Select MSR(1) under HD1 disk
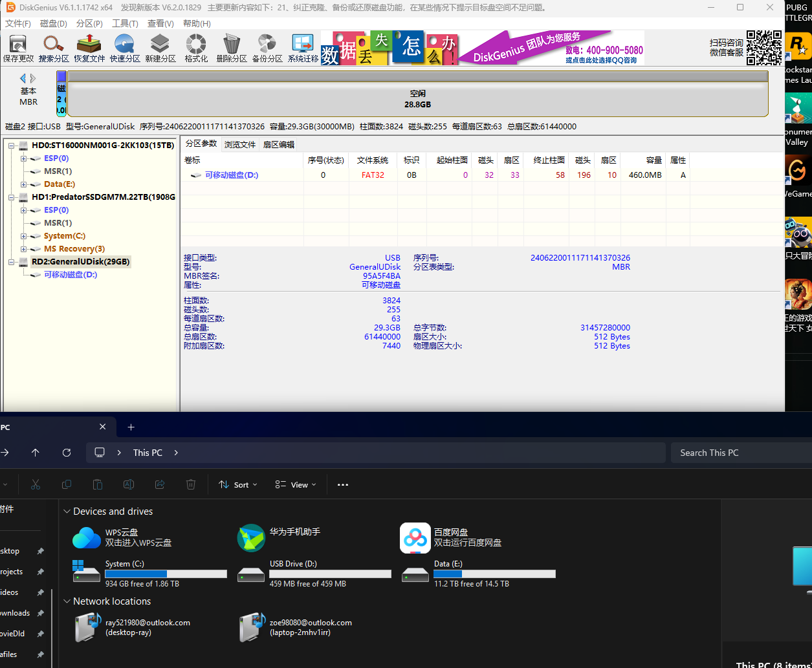812x668 pixels. pyautogui.click(x=58, y=223)
